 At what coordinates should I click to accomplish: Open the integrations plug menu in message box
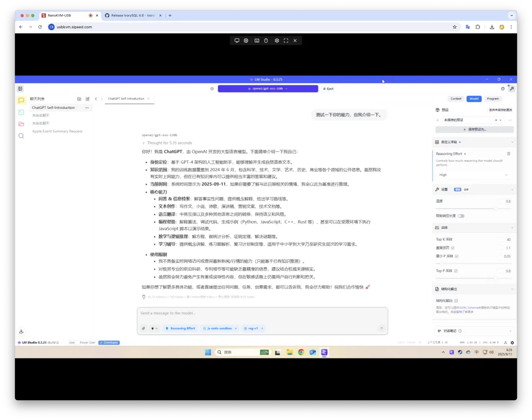click(154, 328)
